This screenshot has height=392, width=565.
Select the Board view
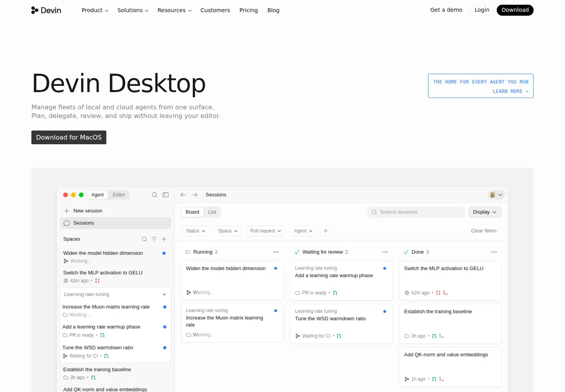pos(192,212)
